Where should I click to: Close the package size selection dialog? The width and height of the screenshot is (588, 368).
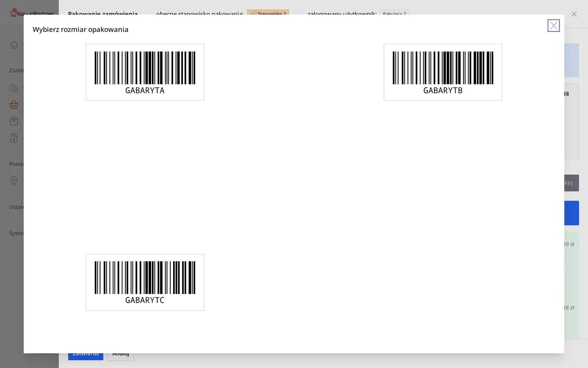point(553,25)
